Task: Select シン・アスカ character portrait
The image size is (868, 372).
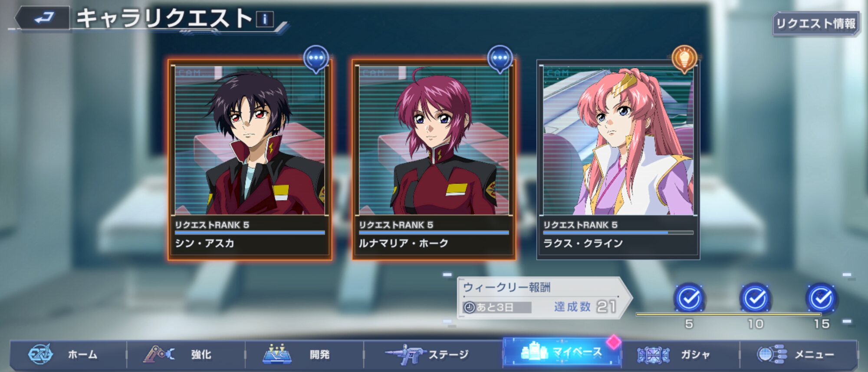Action: click(250, 140)
